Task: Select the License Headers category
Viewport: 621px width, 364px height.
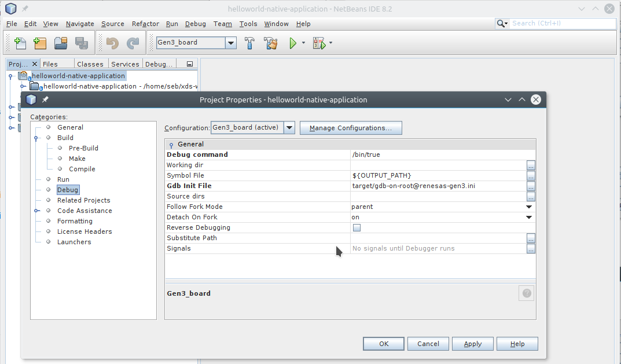Action: tap(84, 231)
